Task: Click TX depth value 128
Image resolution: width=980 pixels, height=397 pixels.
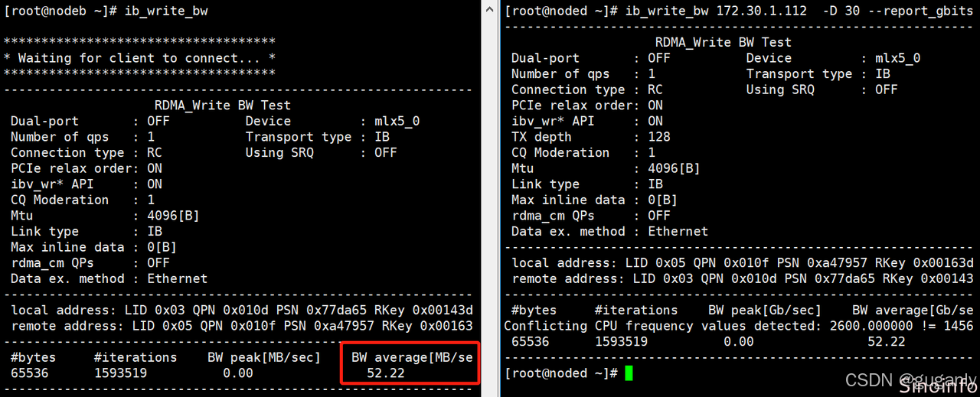Action: [x=659, y=137]
